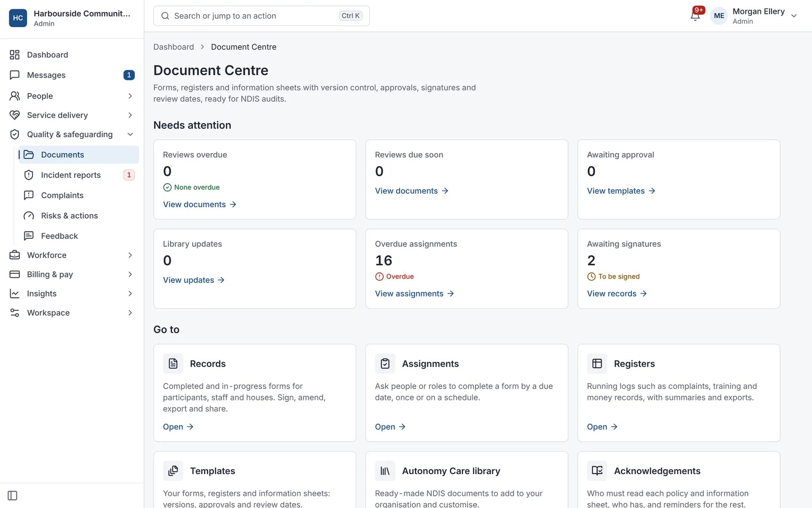812x508 pixels.
Task: Focus the search or jump to action field
Action: click(261, 16)
